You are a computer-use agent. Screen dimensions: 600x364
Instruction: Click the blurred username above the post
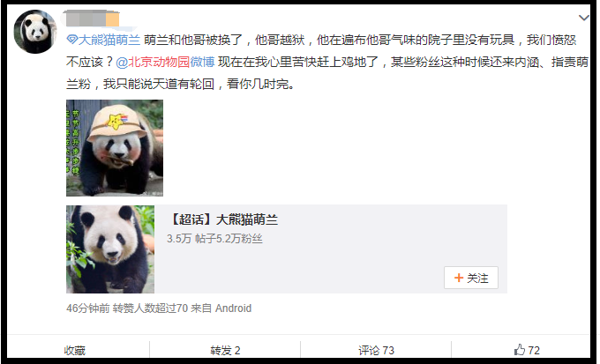[x=93, y=19]
